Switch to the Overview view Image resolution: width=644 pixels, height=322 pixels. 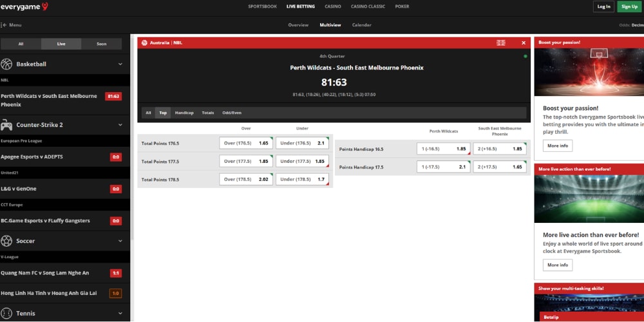tap(298, 25)
